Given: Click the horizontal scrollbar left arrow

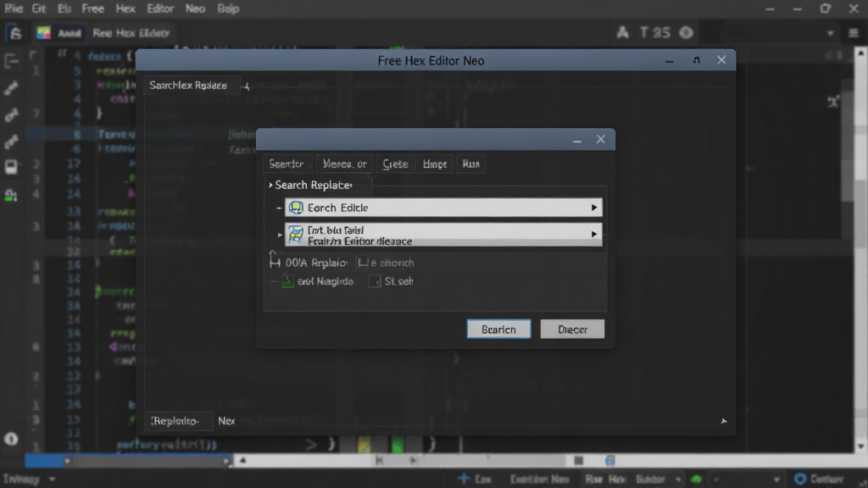Looking at the screenshot, I should click(242, 460).
